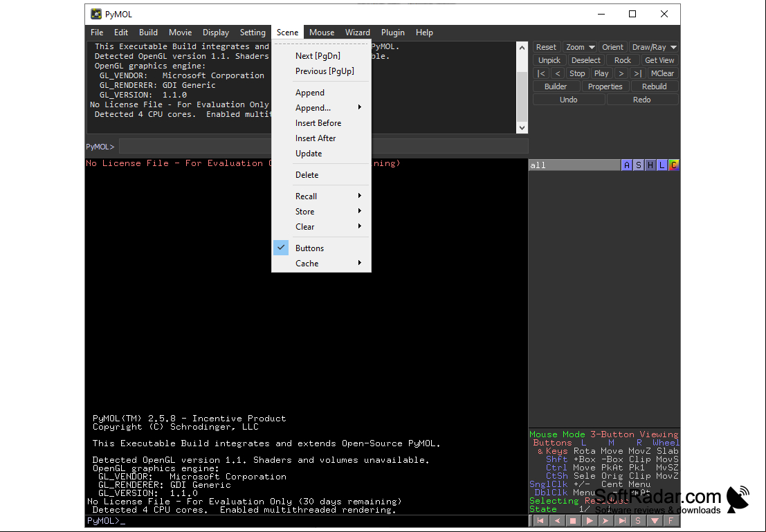The width and height of the screenshot is (766, 532).
Task: Expand the Store submenu
Action: pos(322,211)
